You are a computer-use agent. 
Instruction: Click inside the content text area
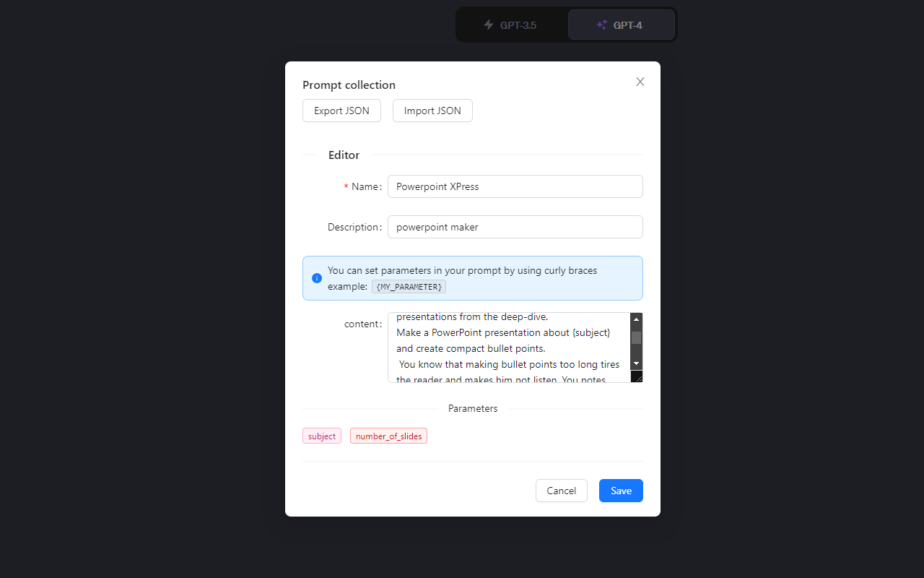click(x=505, y=347)
